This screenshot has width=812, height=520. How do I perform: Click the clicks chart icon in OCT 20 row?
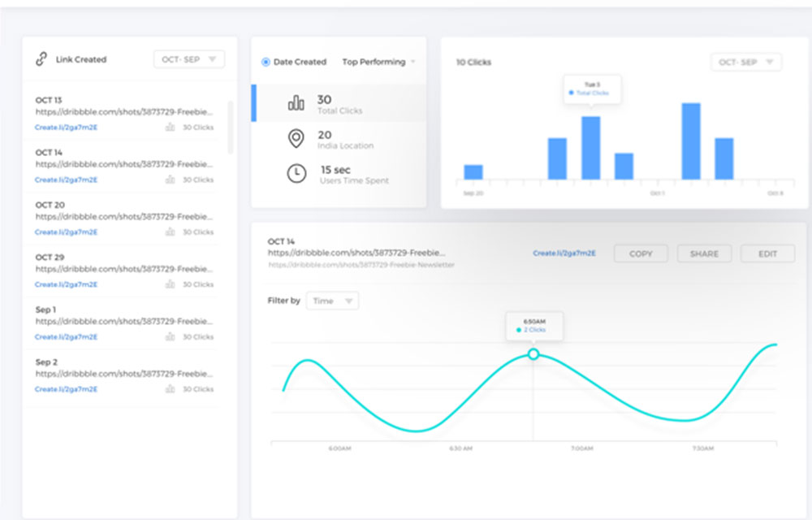(170, 232)
